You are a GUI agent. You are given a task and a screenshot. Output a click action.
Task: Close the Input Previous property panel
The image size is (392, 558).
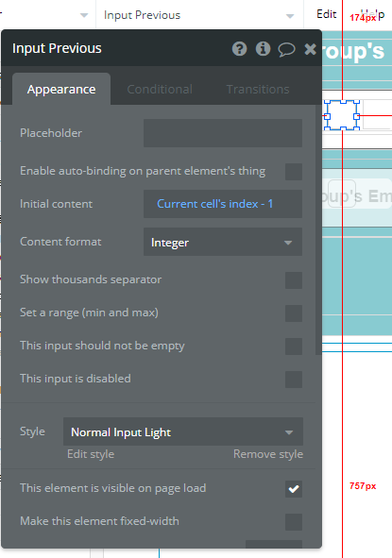coord(310,49)
